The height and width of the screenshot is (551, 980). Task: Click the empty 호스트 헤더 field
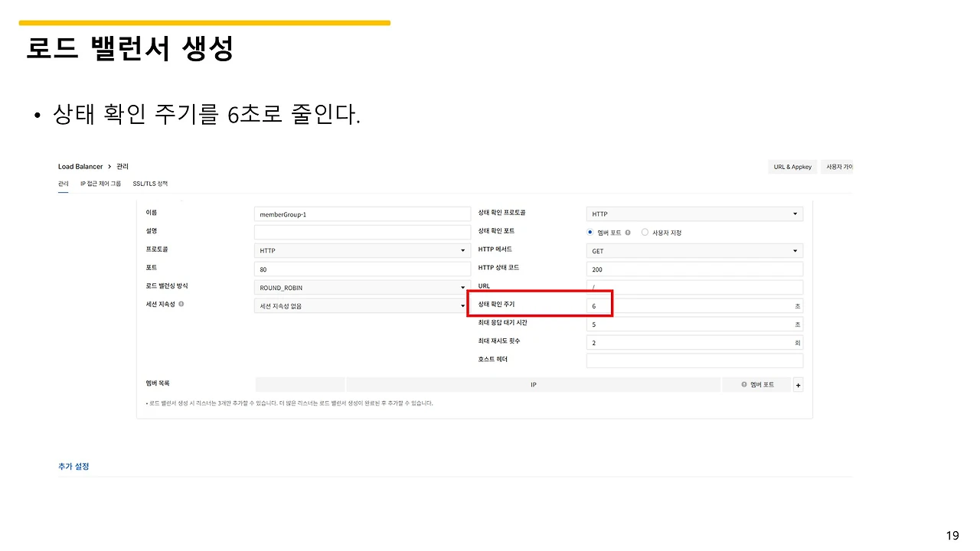(694, 360)
